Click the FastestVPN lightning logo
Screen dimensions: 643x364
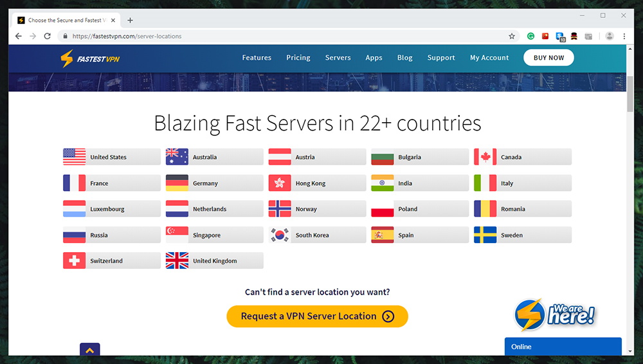coord(90,59)
